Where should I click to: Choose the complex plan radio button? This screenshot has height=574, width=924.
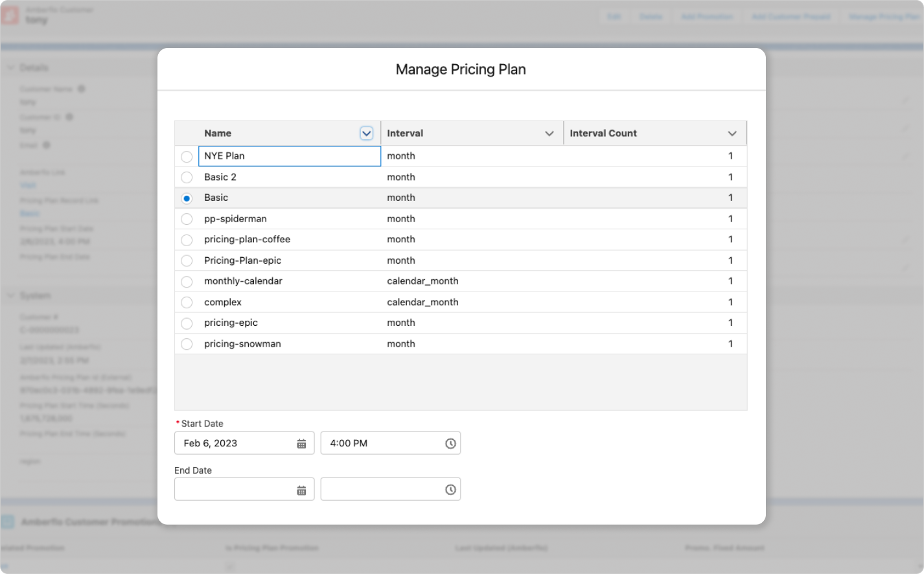pyautogui.click(x=187, y=303)
